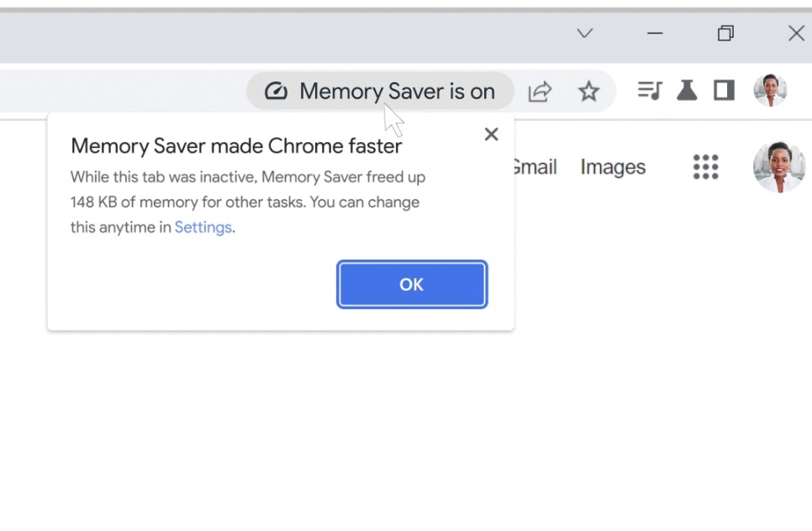The width and height of the screenshot is (812, 531).
Task: Open Chrome Labs flask icon
Action: tap(687, 90)
